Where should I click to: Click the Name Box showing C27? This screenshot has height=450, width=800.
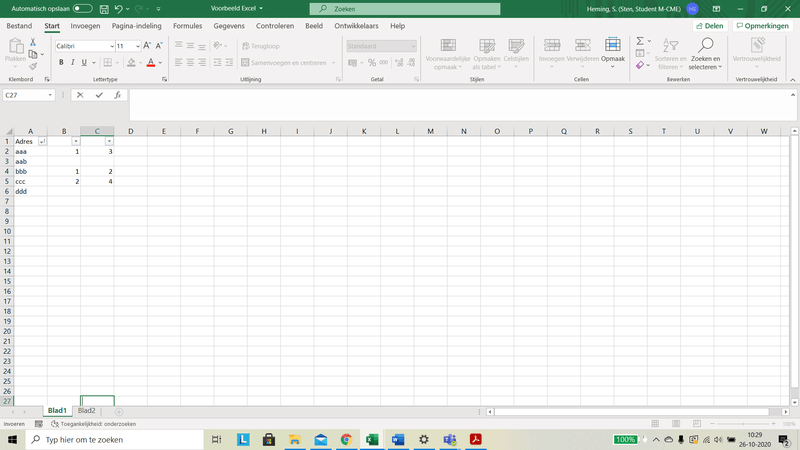click(x=29, y=95)
